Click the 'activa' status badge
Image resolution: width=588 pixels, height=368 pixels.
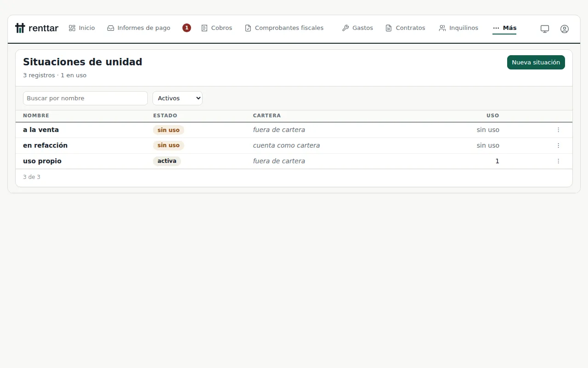point(167,161)
